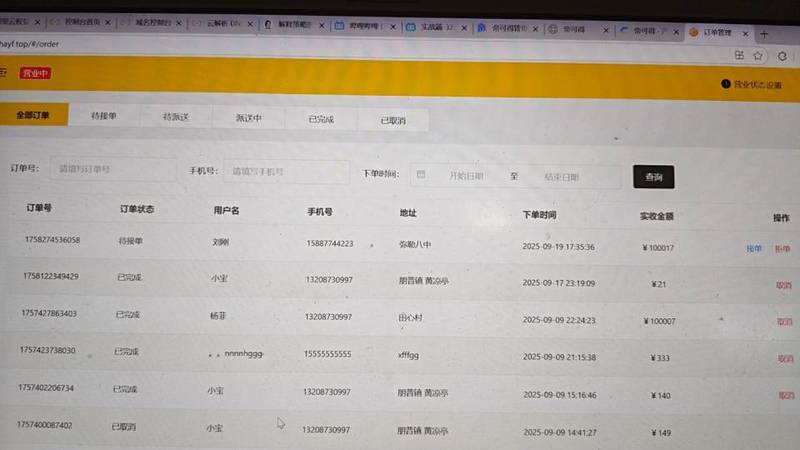This screenshot has width=800, height=450.
Task: Switch to the 控制台首页 browser tab
Action: pos(82,22)
